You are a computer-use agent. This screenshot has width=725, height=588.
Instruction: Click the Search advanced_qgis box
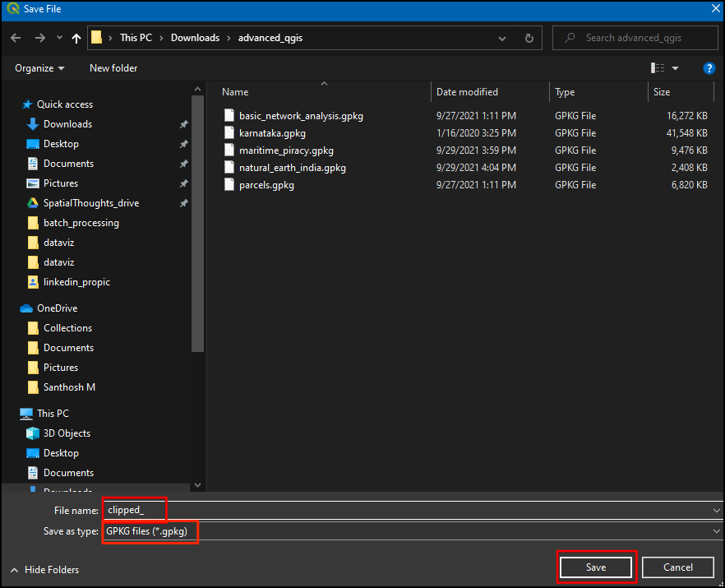pyautogui.click(x=635, y=38)
